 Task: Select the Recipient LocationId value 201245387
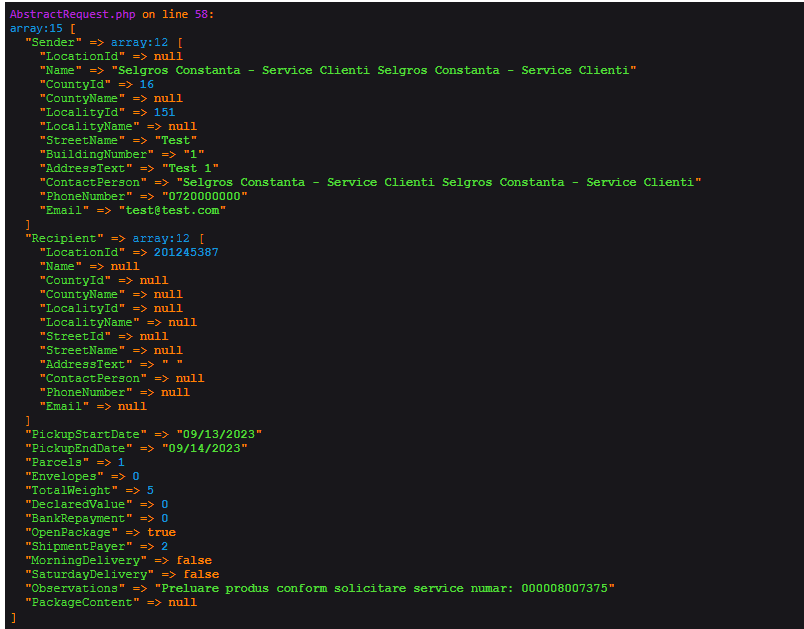click(x=186, y=252)
